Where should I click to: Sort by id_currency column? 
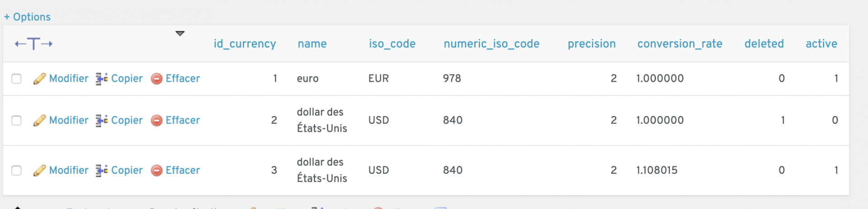[x=245, y=44]
